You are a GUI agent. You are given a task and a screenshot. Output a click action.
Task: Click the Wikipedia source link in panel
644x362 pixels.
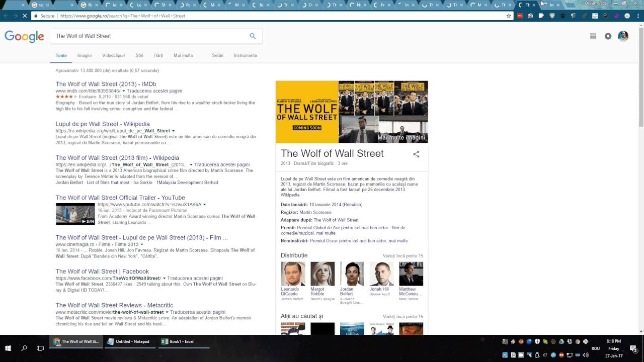(290, 195)
